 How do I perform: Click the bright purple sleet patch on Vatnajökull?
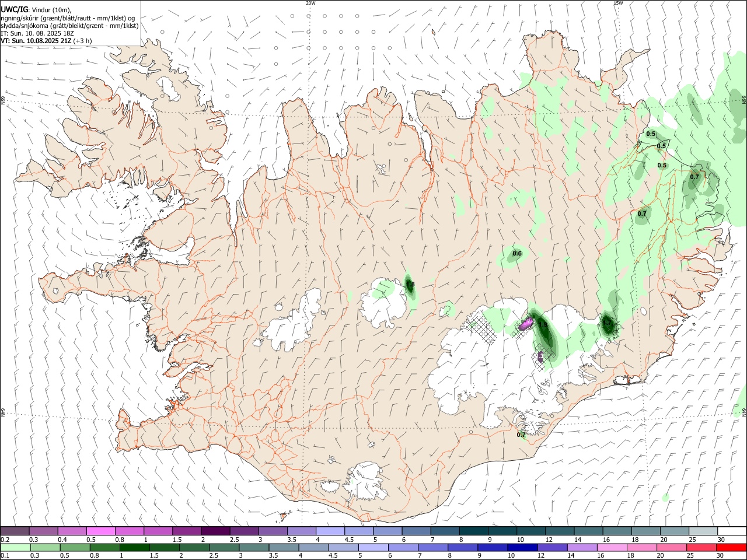527,323
